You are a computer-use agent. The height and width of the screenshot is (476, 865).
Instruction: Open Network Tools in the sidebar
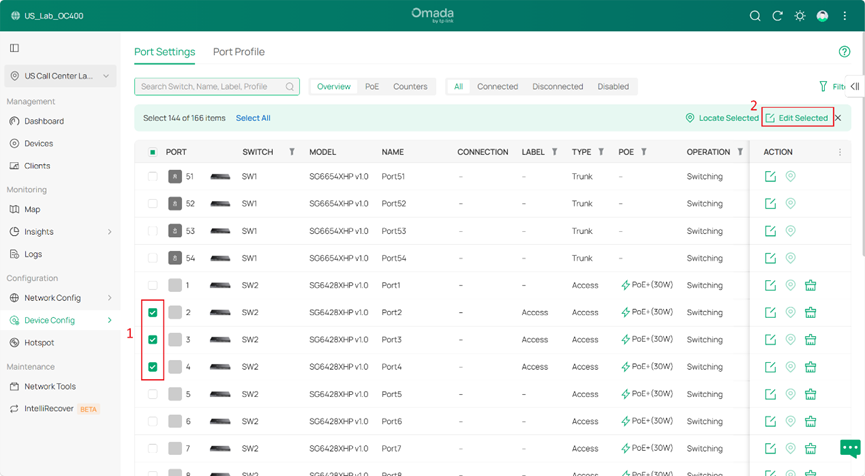coord(50,387)
